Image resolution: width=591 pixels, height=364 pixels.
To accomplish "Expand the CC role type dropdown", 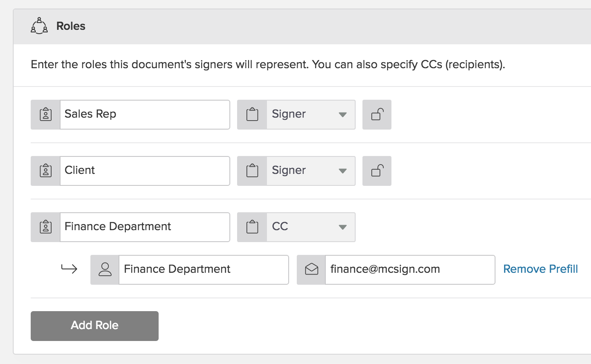I will coord(311,227).
